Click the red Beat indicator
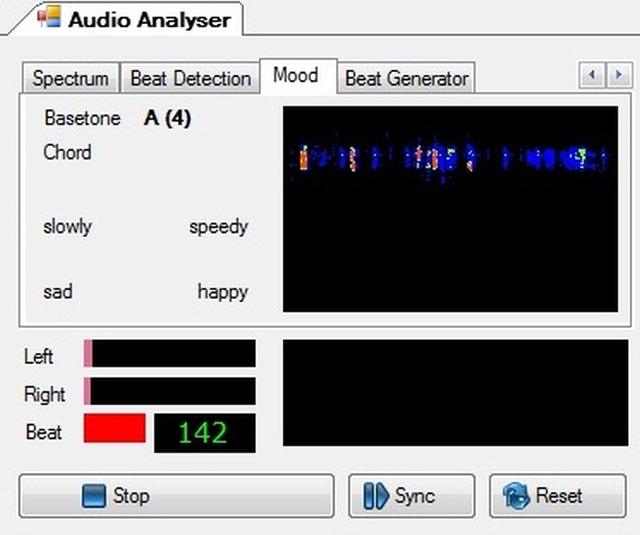Image resolution: width=640 pixels, height=535 pixels. [114, 429]
